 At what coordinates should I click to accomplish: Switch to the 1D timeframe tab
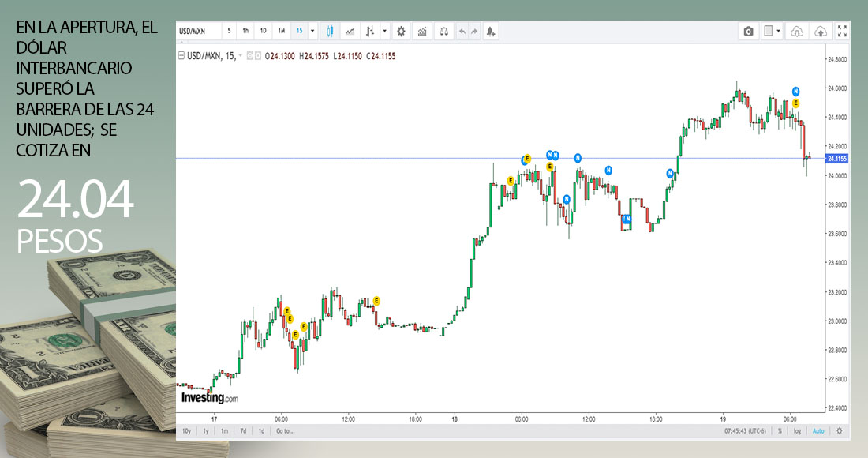pos(264,32)
